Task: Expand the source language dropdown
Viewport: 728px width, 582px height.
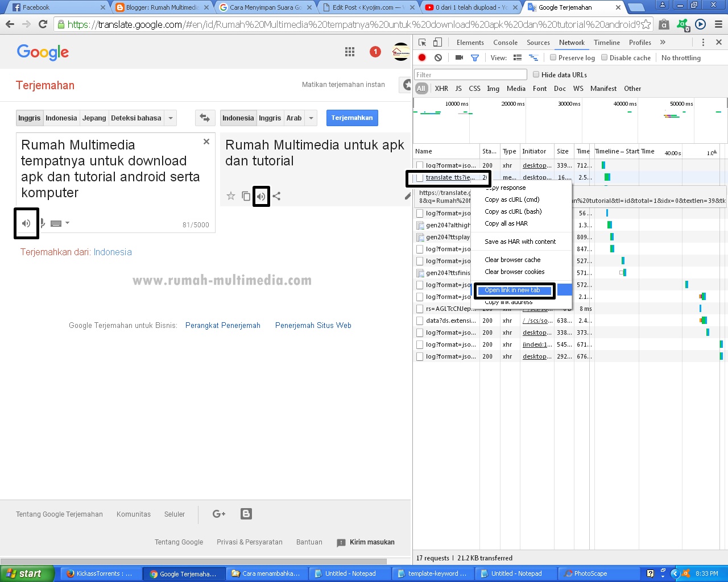Action: coord(171,118)
